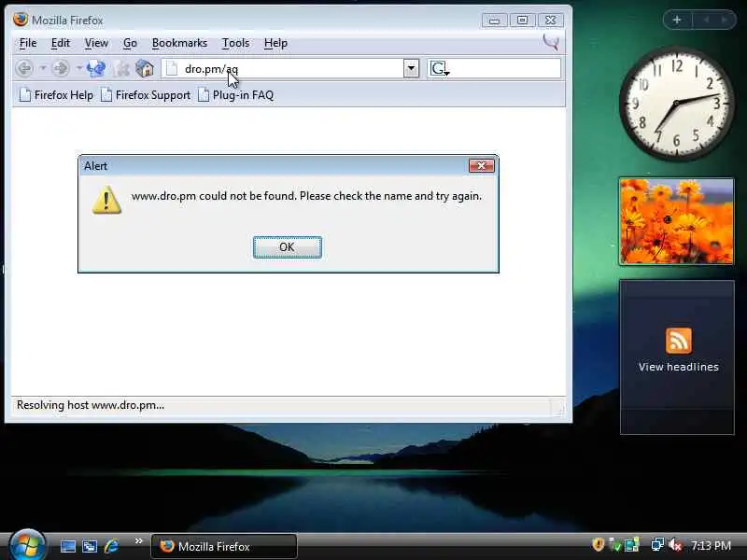Click the network connection tray icon
The height and width of the screenshot is (560, 747).
(657, 545)
